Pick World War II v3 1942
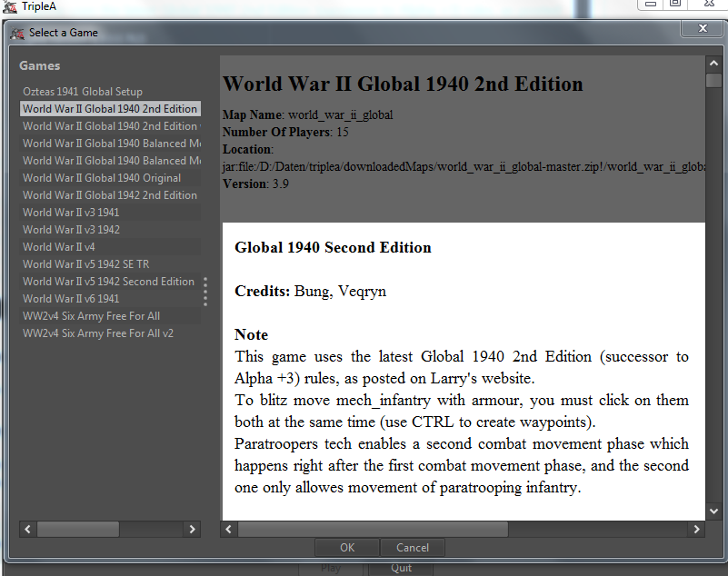 [110, 229]
